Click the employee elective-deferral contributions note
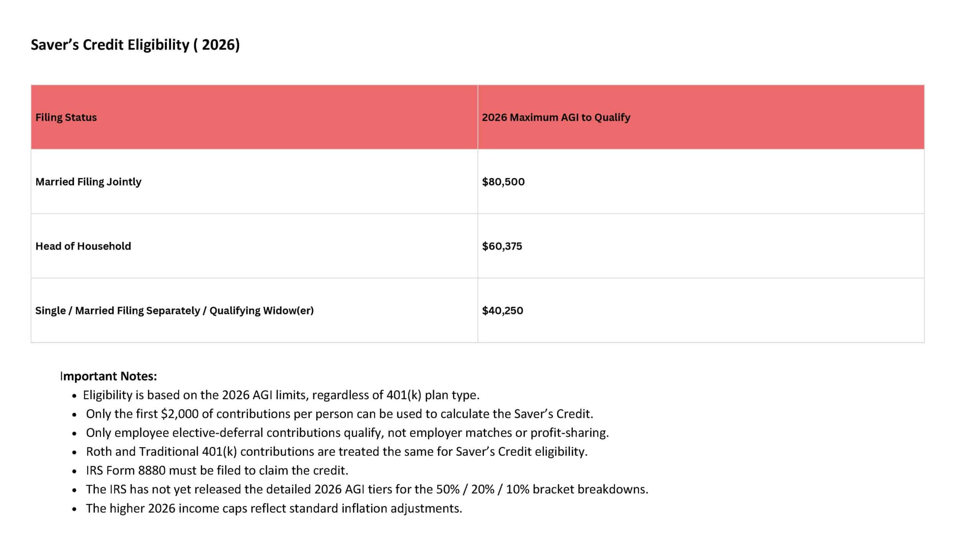The height and width of the screenshot is (551, 980). (x=347, y=433)
